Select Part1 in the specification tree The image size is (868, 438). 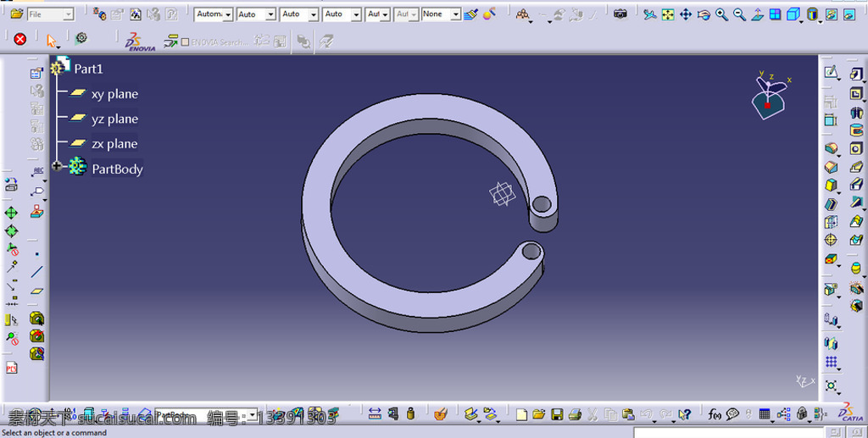(88, 69)
